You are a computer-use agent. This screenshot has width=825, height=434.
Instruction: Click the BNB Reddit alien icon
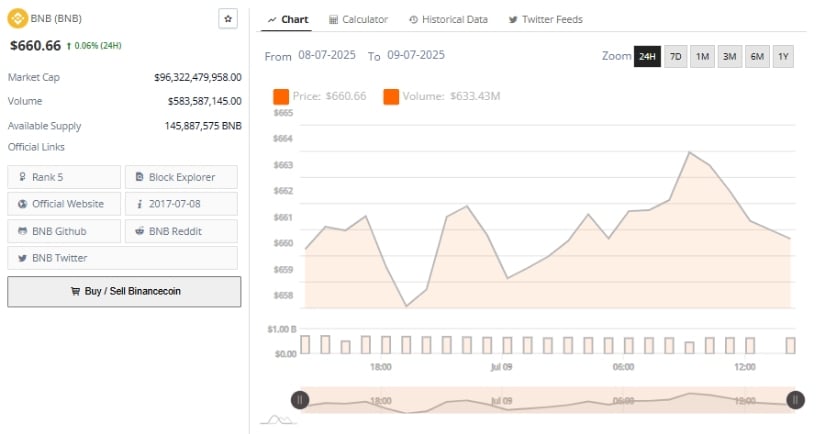pos(139,231)
